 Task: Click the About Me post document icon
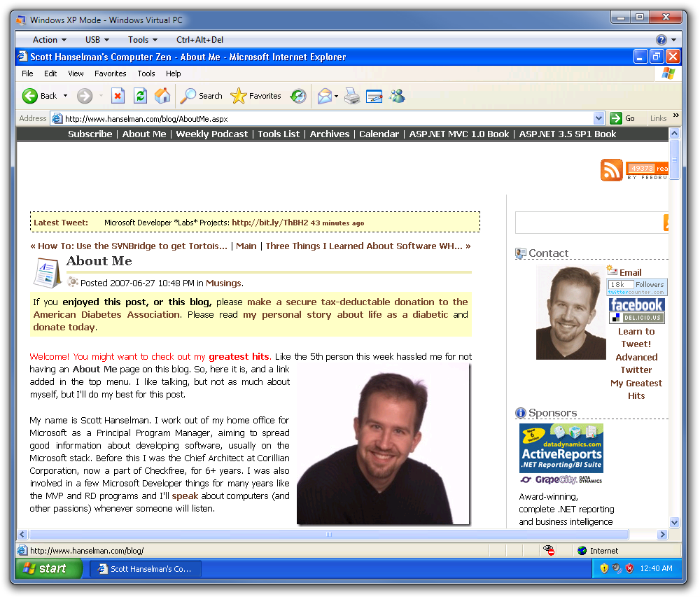(x=47, y=272)
